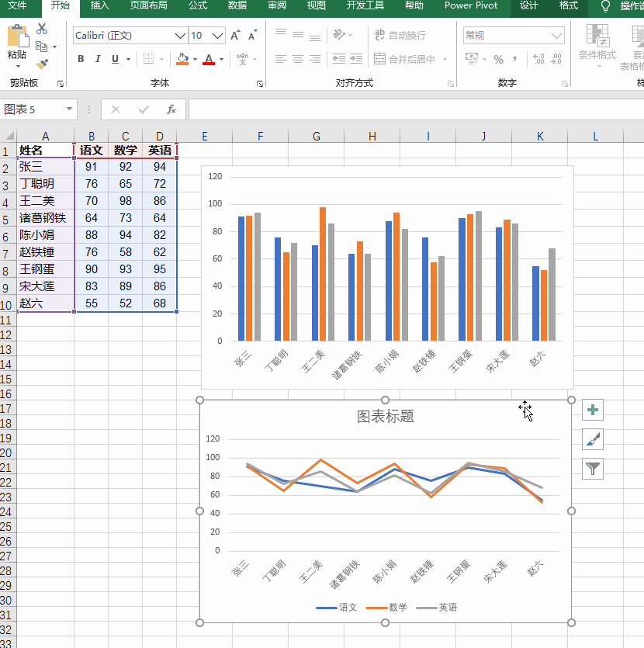Align text left

[x=281, y=59]
